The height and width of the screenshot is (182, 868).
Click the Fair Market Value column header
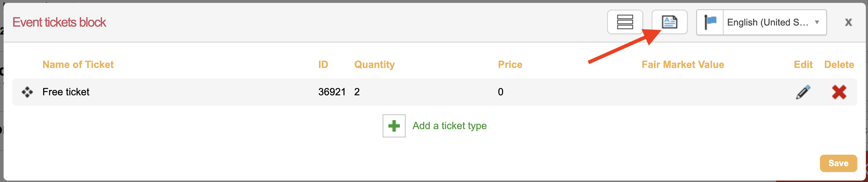(683, 65)
